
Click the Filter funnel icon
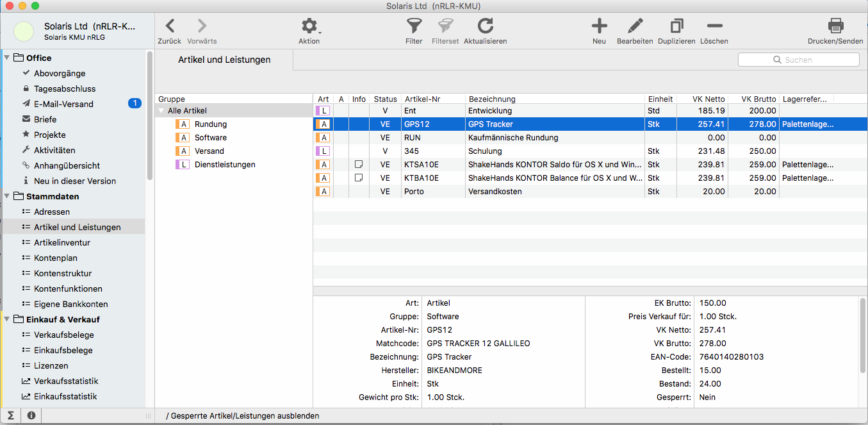(414, 26)
